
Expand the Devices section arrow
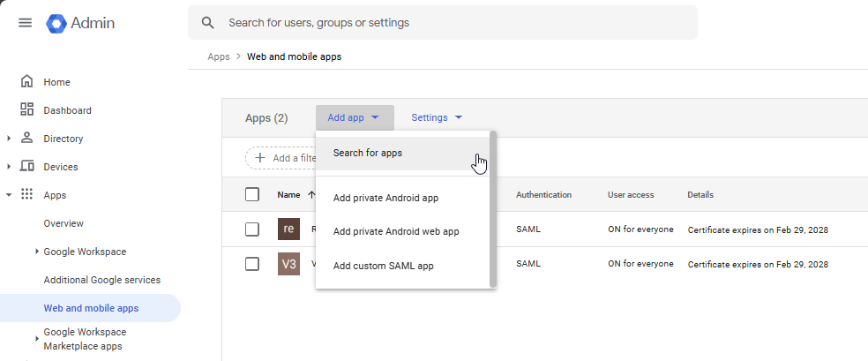pos(9,167)
